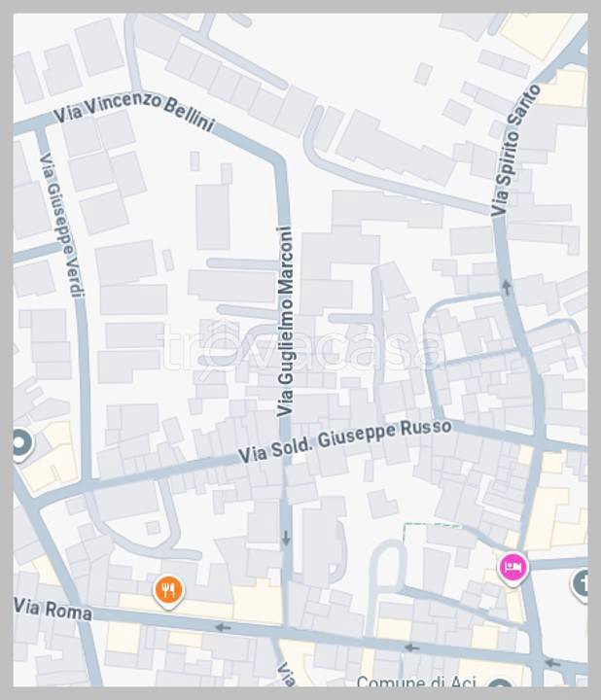This screenshot has height=700, width=601.
Task: Select the Via Giuseppe Verdi street label
Action: click(61, 225)
